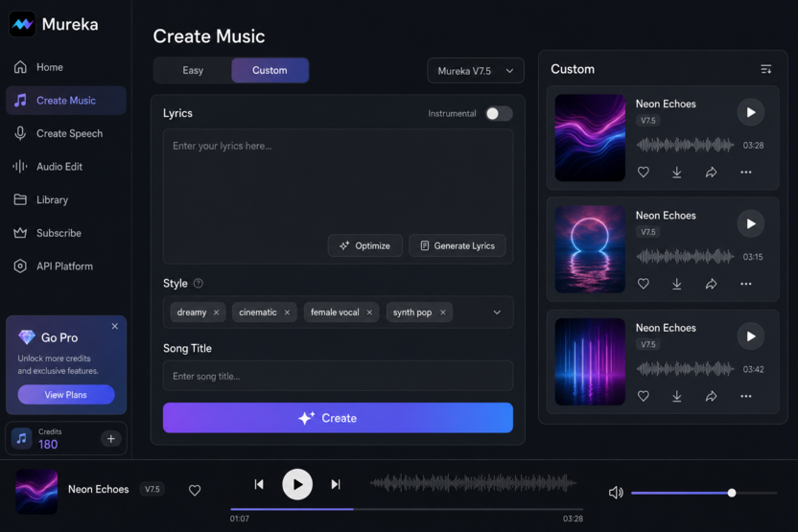Screen dimensions: 798x532
Task: Like the now-playing track in player bar
Action: point(195,490)
